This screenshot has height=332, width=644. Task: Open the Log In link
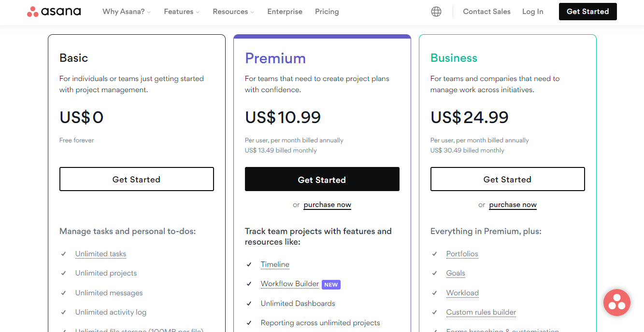pyautogui.click(x=532, y=12)
